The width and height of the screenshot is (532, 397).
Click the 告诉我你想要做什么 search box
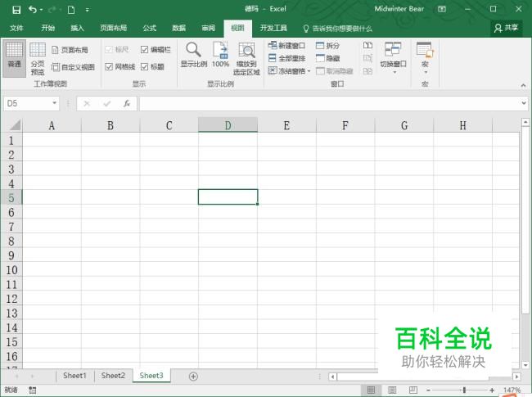coord(337,29)
